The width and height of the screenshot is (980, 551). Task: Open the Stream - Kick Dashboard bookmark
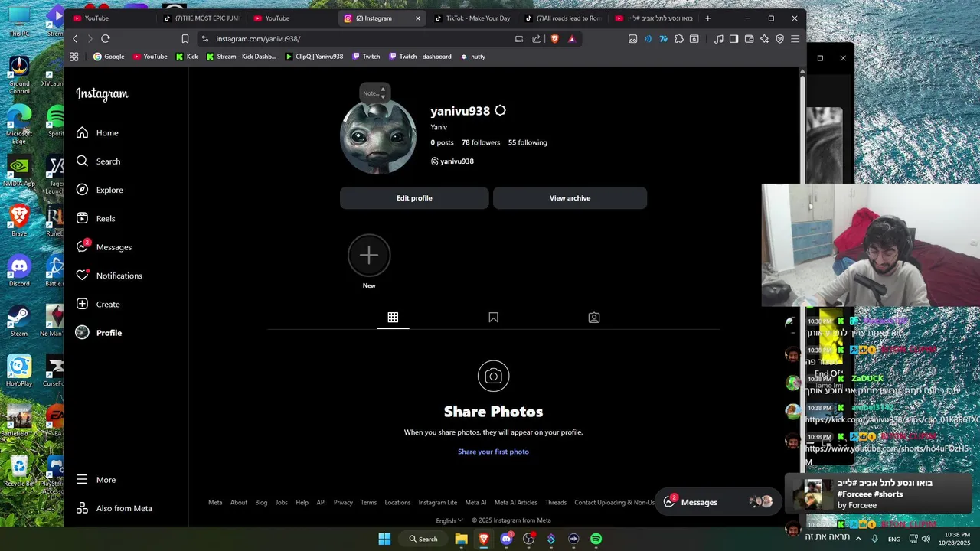241,57
